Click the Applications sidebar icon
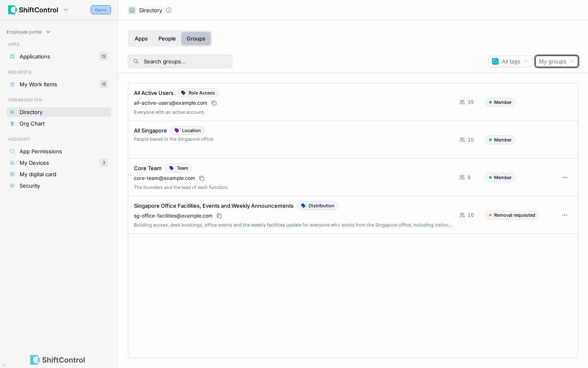Image resolution: width=588 pixels, height=368 pixels. (12, 56)
